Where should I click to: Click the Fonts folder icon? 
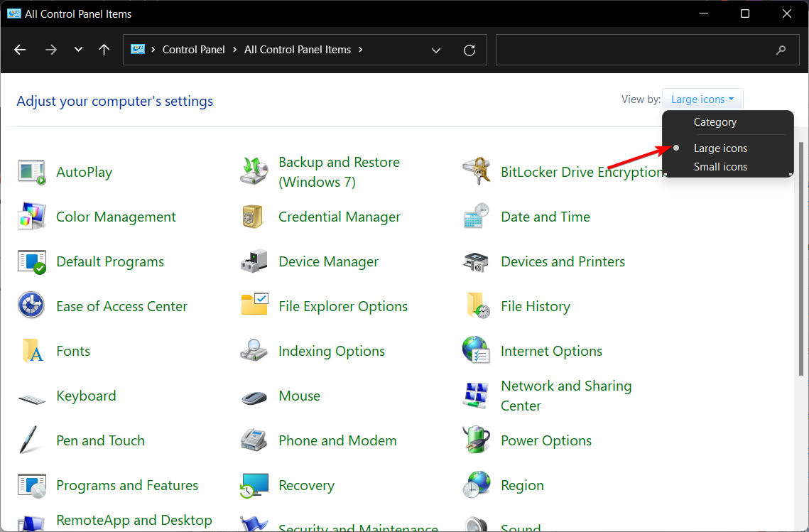pyautogui.click(x=32, y=351)
